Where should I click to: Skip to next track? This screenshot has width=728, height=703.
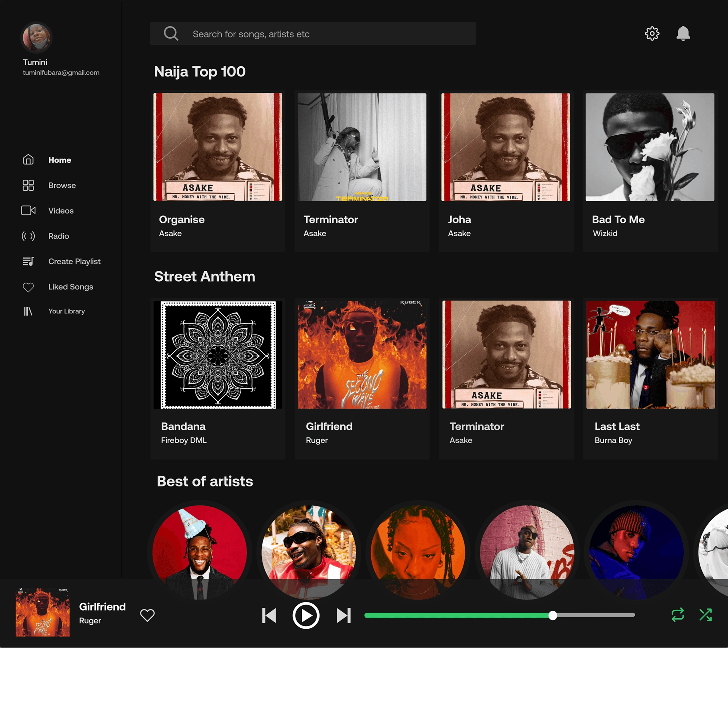point(344,615)
